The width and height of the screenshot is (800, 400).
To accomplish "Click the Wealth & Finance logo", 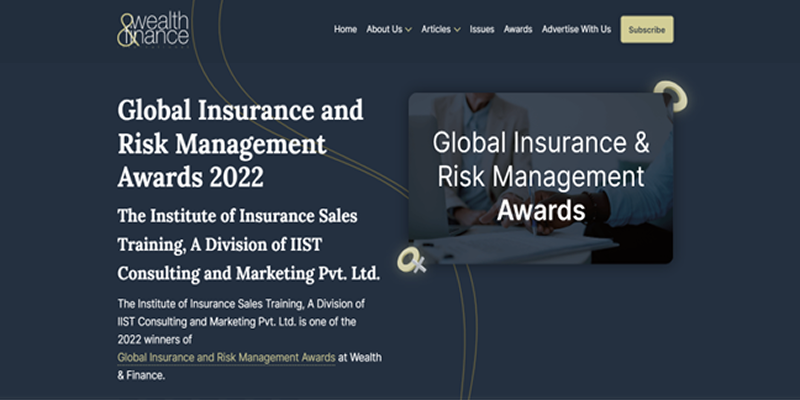I will 152,29.
